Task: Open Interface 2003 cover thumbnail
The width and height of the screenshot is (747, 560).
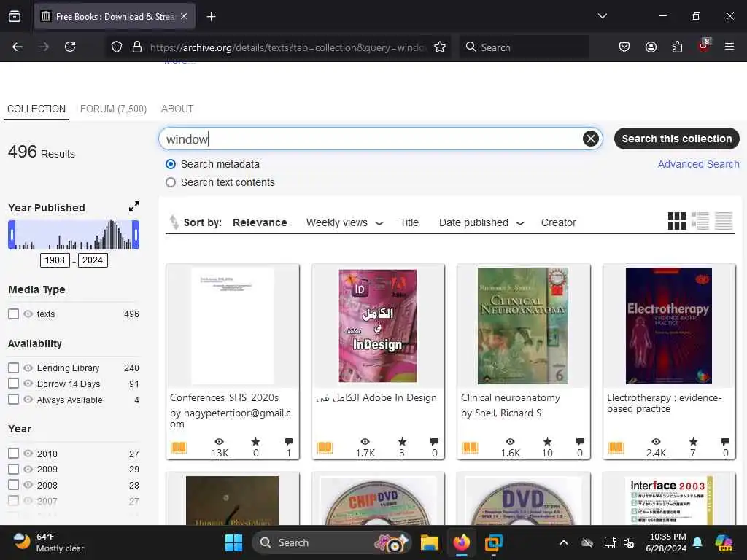Action: click(x=669, y=500)
